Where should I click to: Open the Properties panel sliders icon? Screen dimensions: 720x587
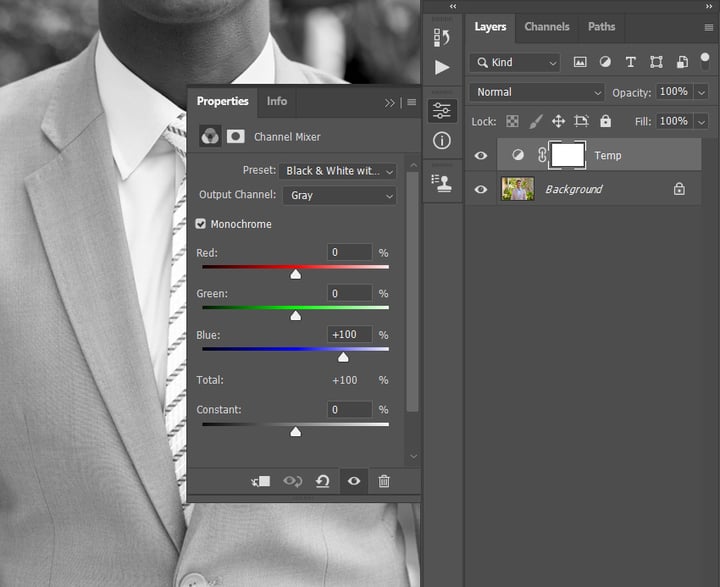pos(442,111)
